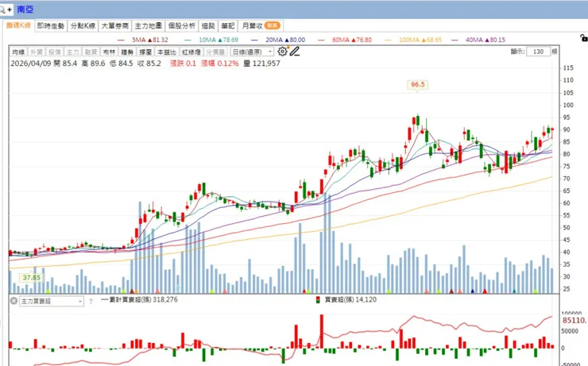588x366 pixels.
Task: Toggle the 投信 overlay button
Action: [x=54, y=52]
